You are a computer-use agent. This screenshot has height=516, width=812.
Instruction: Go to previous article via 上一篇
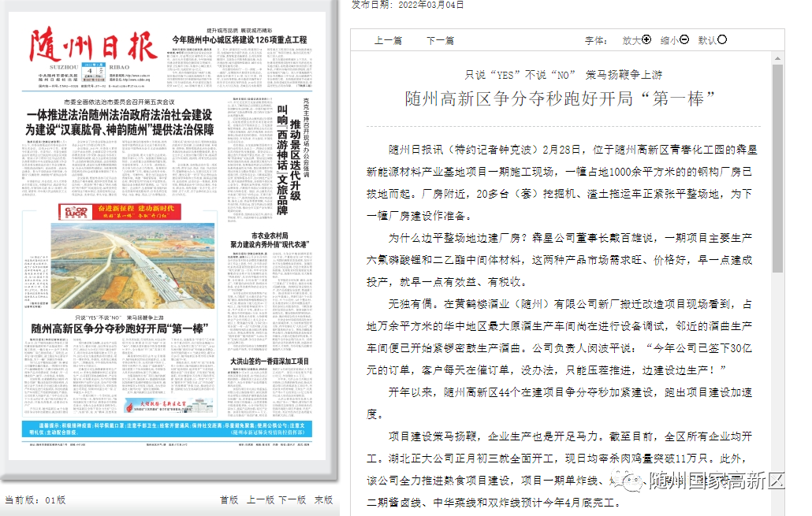click(x=388, y=40)
